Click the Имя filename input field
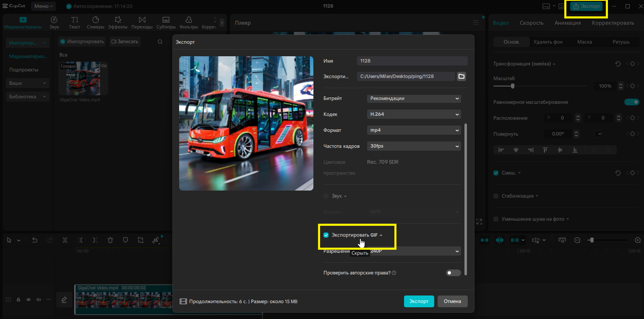Image resolution: width=644 pixels, height=319 pixels. (x=412, y=61)
